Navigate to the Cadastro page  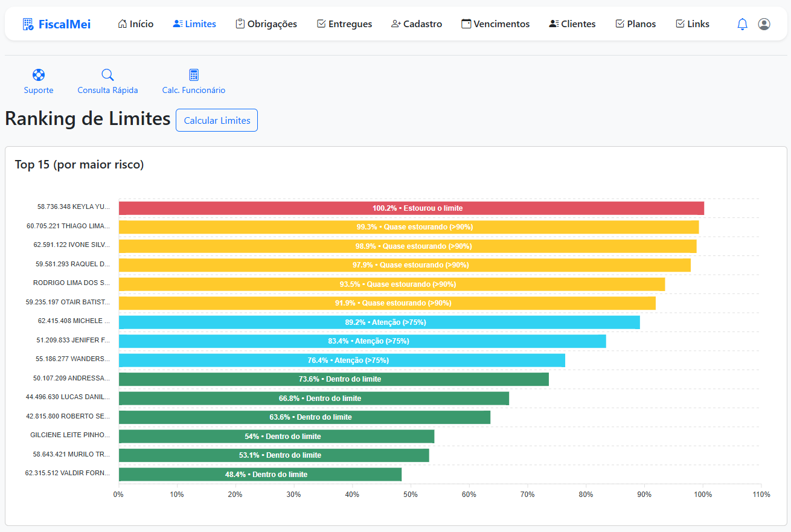click(x=417, y=24)
